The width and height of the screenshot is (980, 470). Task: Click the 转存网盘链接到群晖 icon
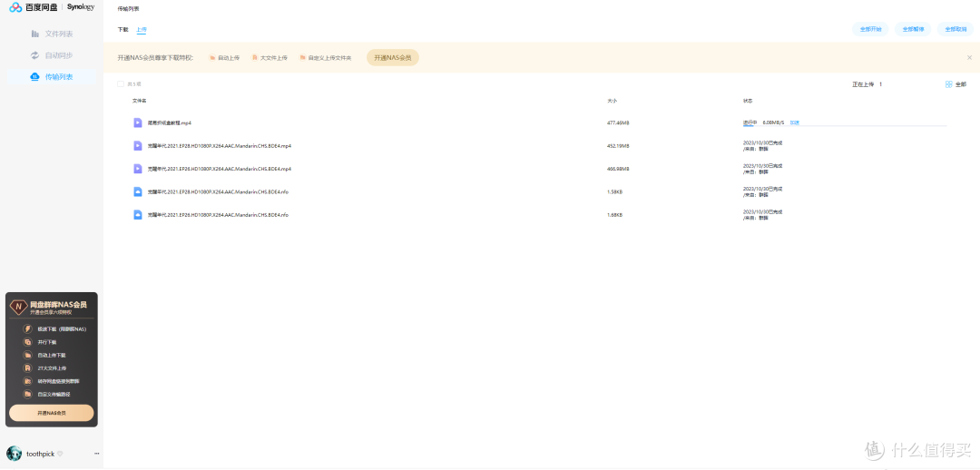(x=27, y=381)
